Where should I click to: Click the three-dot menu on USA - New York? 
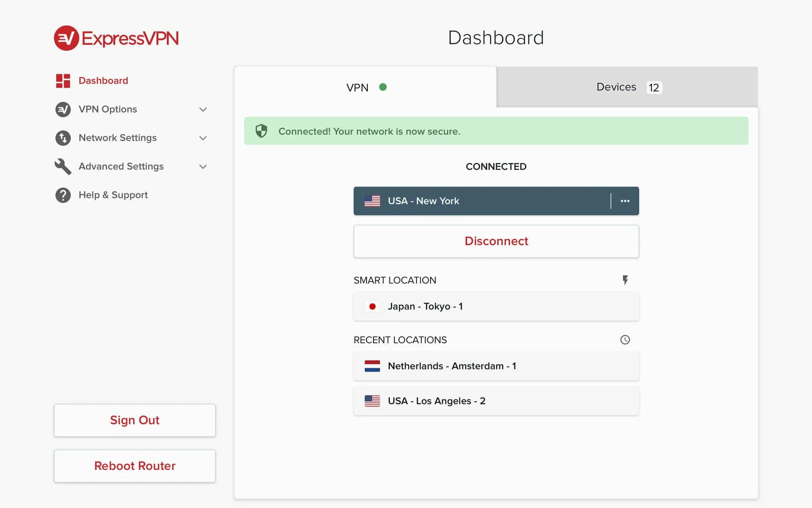click(625, 200)
